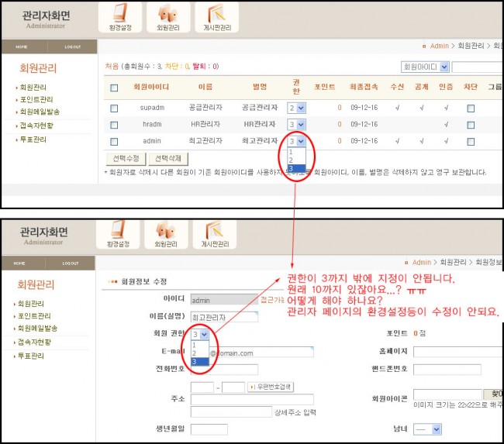The height and width of the screenshot is (444, 504).
Task: Choose option 1 in admin row's open list
Action: pyautogui.click(x=296, y=152)
